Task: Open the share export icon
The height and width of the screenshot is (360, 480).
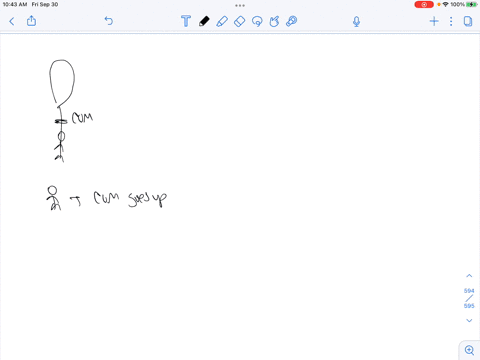Action: click(x=31, y=21)
